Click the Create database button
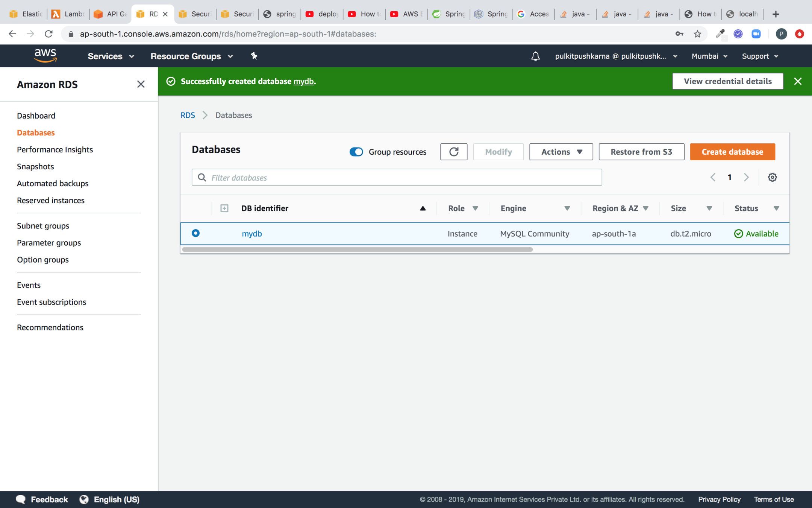Viewport: 812px width, 508px height. 732,152
